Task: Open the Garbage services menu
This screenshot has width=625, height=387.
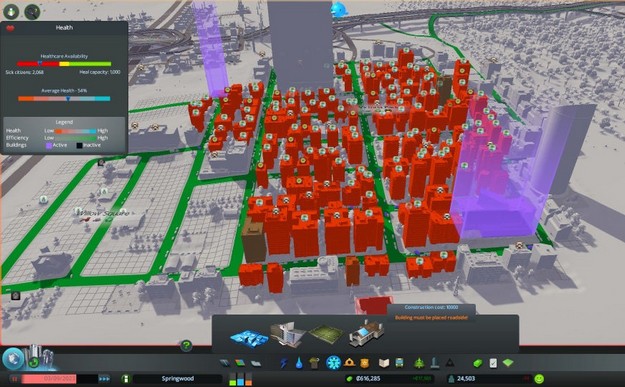Action: [314, 363]
